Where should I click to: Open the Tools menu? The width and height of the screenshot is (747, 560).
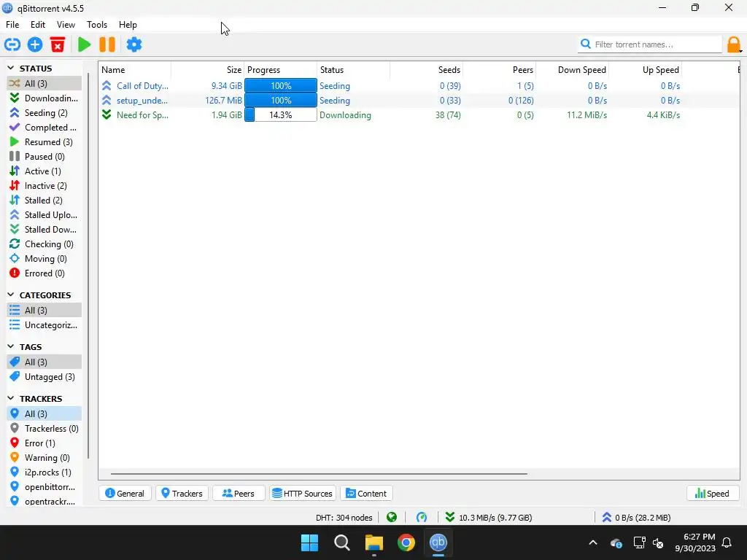tap(97, 25)
